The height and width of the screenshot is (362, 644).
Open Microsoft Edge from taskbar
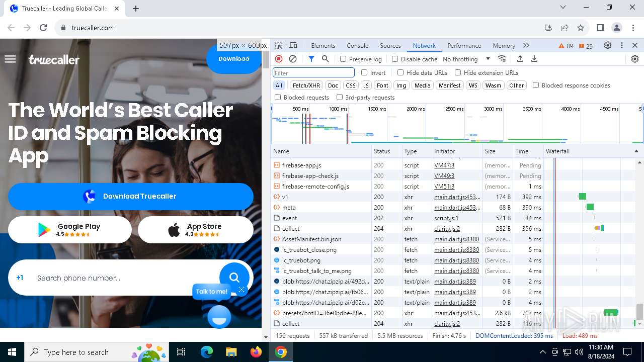207,352
